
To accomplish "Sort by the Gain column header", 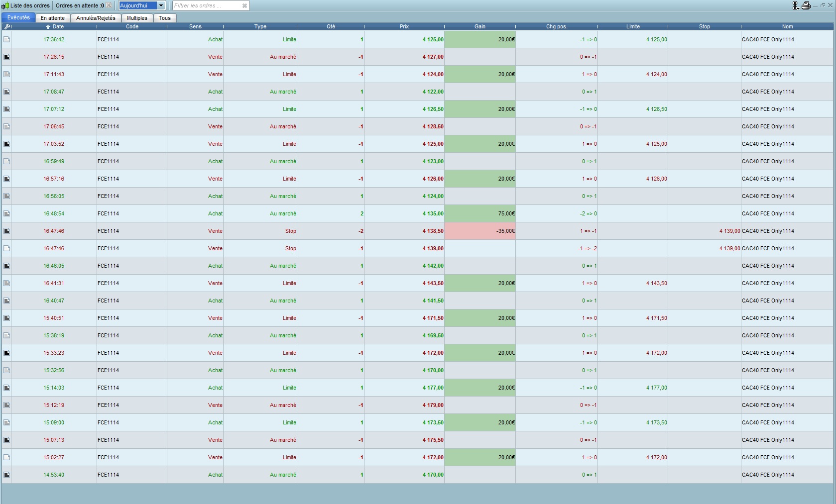I will (479, 26).
